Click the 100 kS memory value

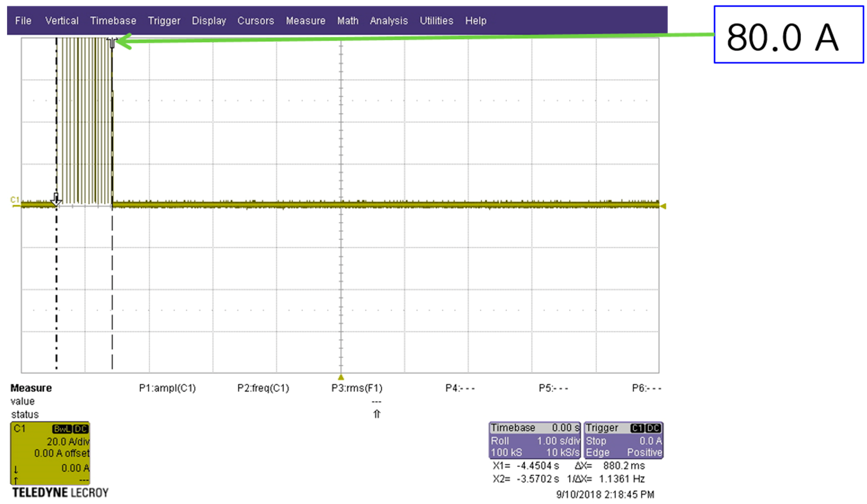(x=506, y=452)
